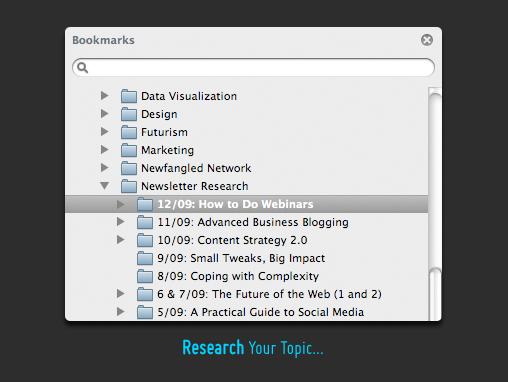Click folder icon for Coping with Complexity

point(145,276)
